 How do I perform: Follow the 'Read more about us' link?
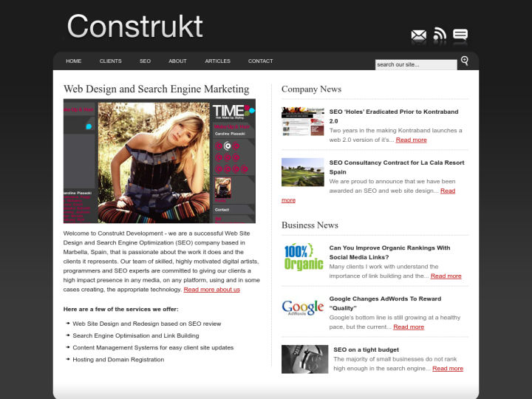pyautogui.click(x=211, y=290)
